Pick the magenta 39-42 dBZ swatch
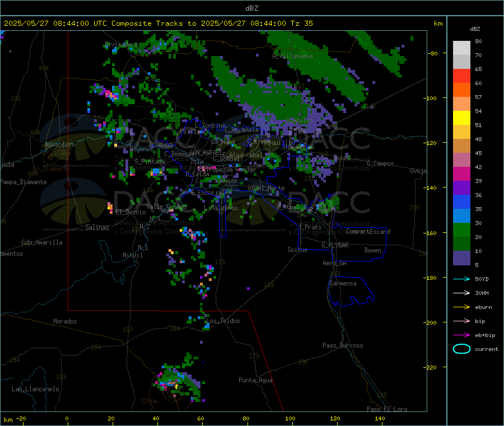Viewport: 504px width, 426px height. (461, 174)
